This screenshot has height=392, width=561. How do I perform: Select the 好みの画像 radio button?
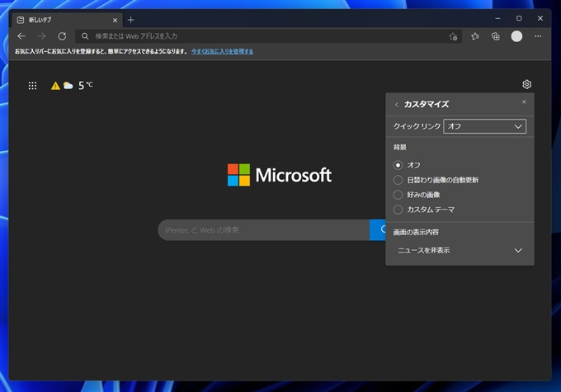pos(398,195)
